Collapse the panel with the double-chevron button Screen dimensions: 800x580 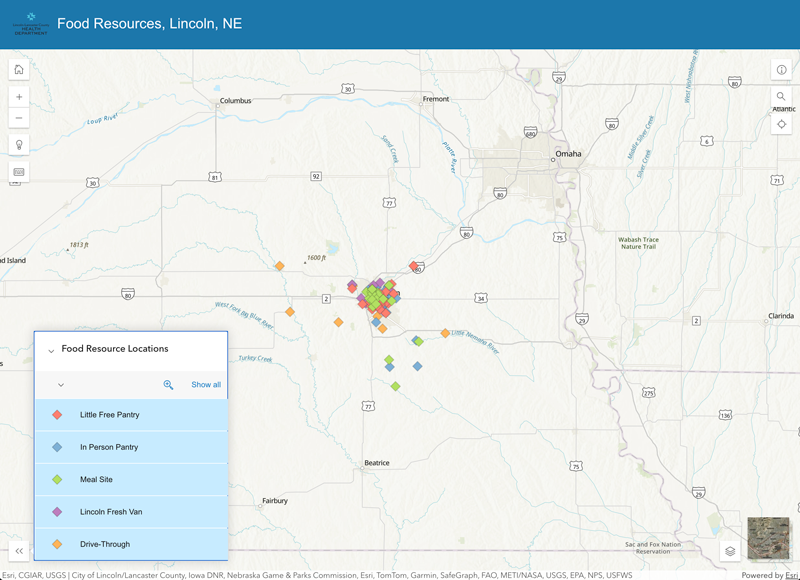(x=17, y=549)
